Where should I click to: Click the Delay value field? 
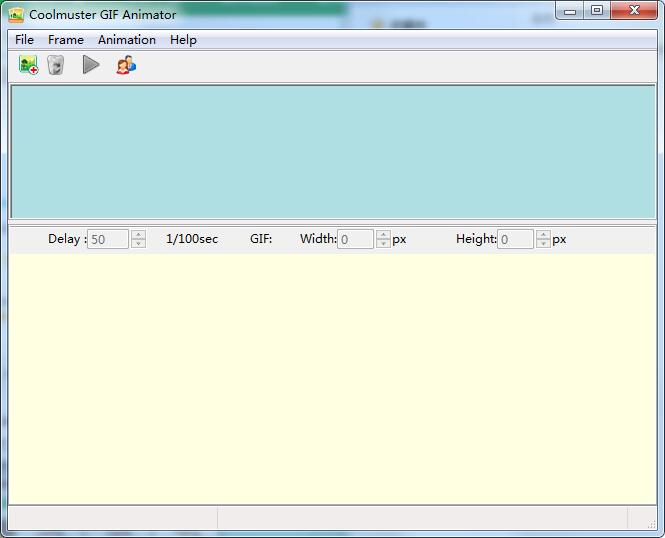click(x=108, y=239)
